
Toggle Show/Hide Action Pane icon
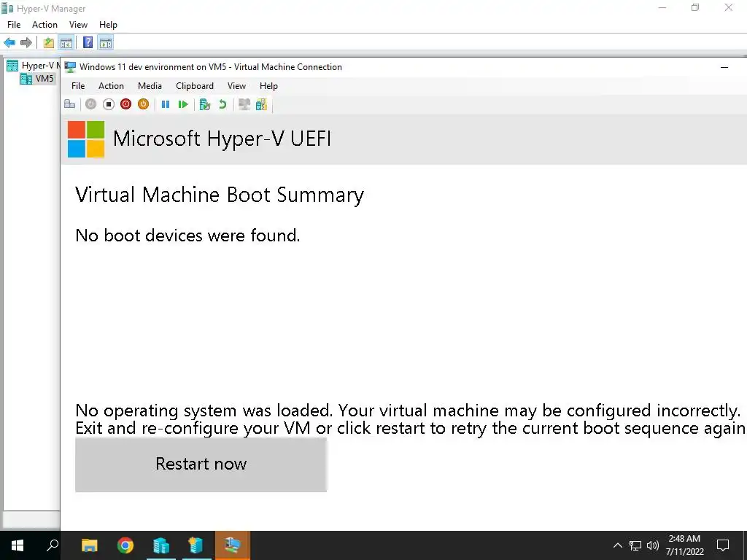coord(106,43)
